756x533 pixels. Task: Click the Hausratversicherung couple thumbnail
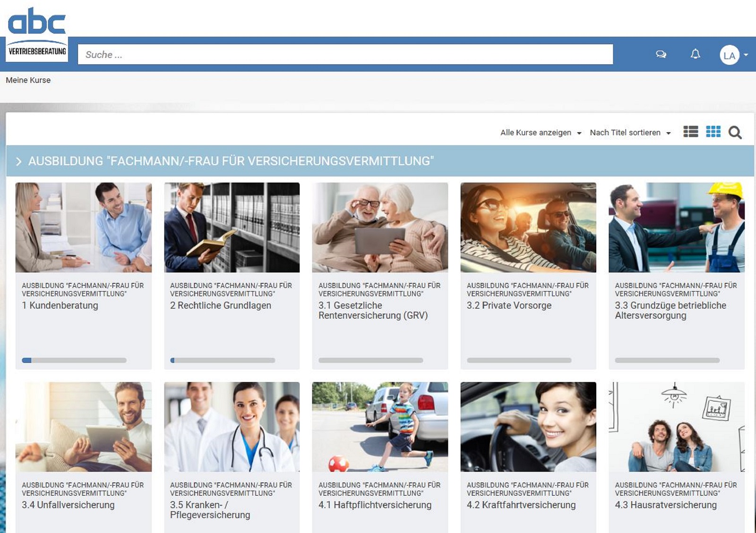tap(677, 427)
